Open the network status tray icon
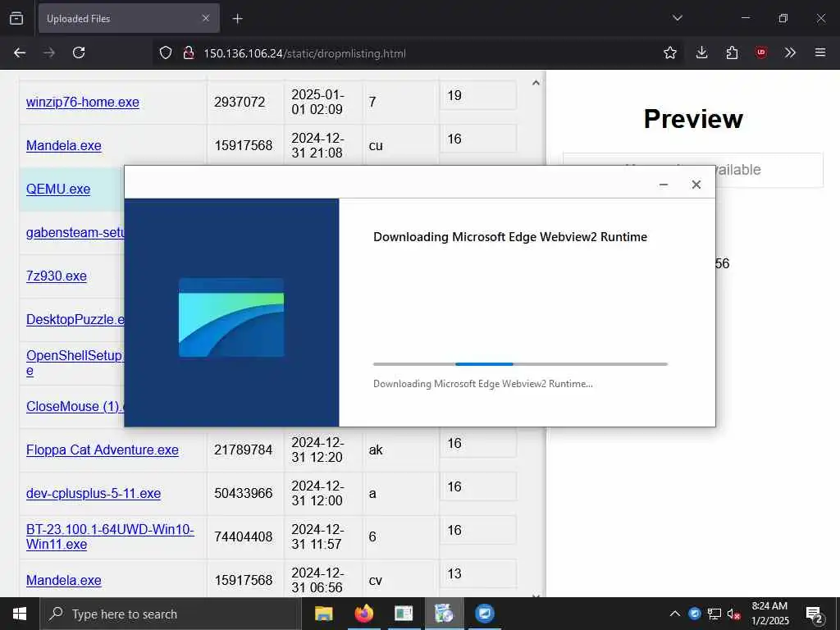The image size is (840, 630). pos(714,614)
